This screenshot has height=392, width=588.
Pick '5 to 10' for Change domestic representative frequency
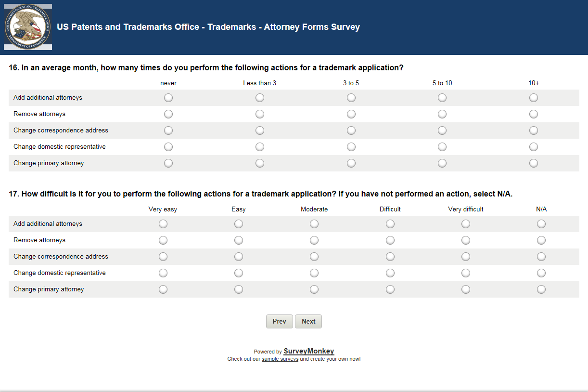[442, 147]
